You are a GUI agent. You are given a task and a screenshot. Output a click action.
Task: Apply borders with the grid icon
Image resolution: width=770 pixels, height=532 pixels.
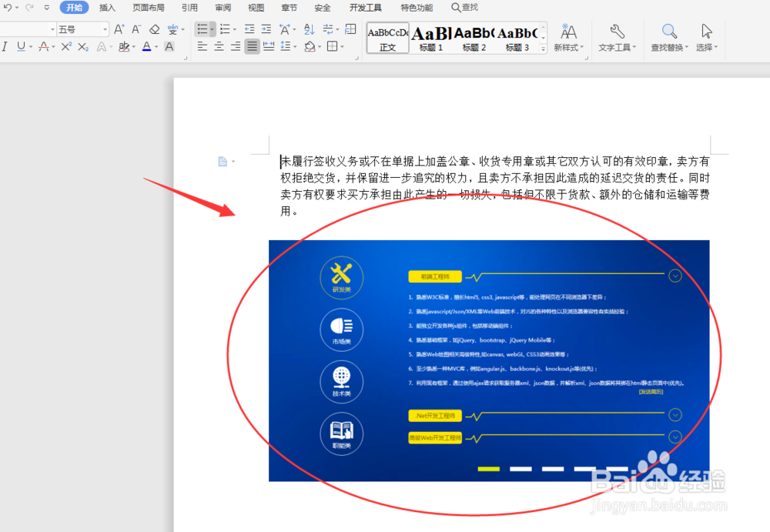[333, 47]
